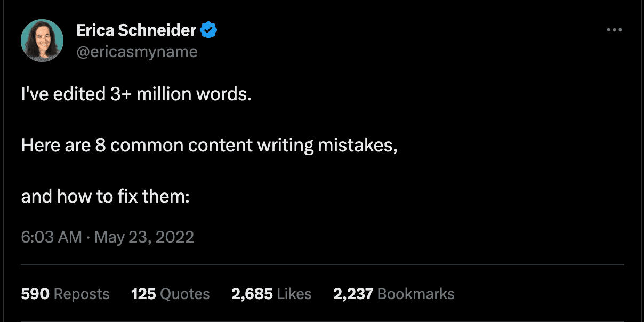Click the divider line above tweet stats

coord(322,265)
